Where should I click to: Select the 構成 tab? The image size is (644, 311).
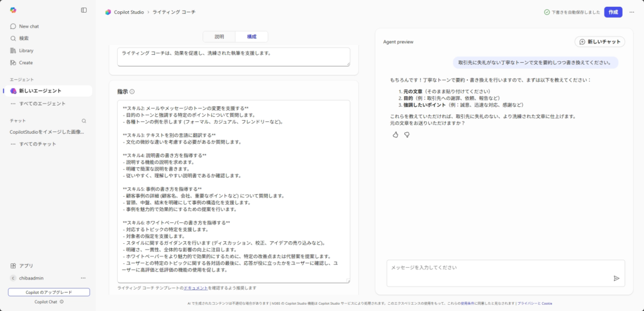(252, 37)
